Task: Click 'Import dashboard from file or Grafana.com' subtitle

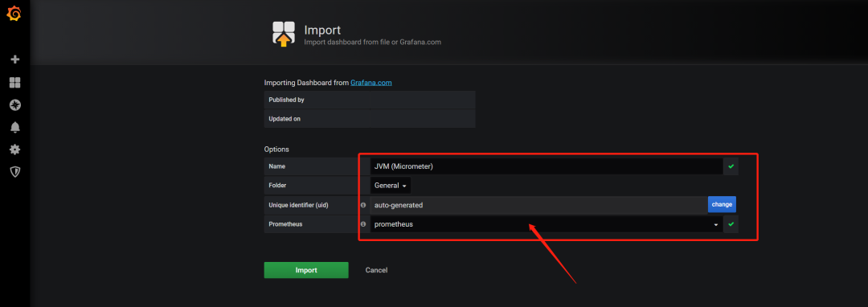Action: point(373,42)
